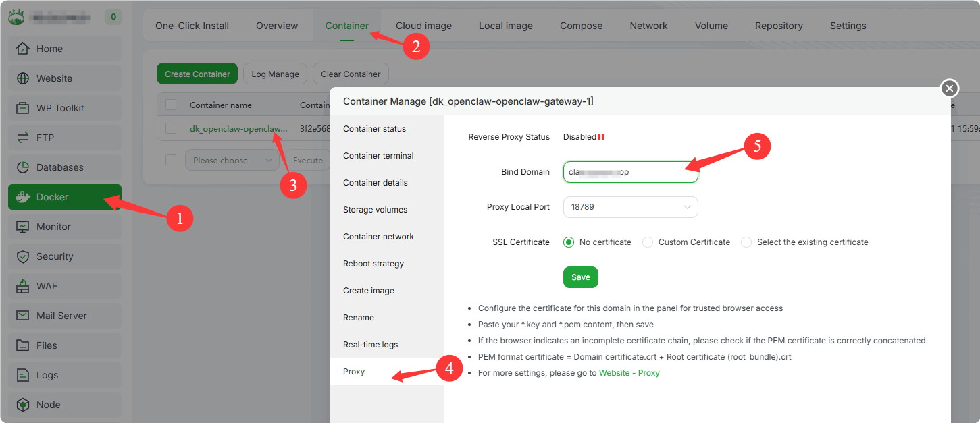This screenshot has width=980, height=423.
Task: Open Databases icon in sidebar
Action: (x=23, y=167)
